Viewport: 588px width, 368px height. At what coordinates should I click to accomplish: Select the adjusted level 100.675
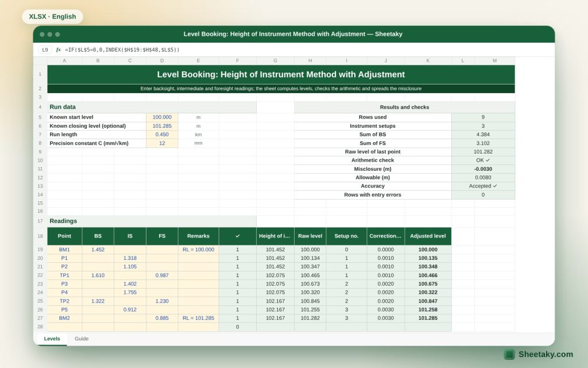click(x=428, y=284)
